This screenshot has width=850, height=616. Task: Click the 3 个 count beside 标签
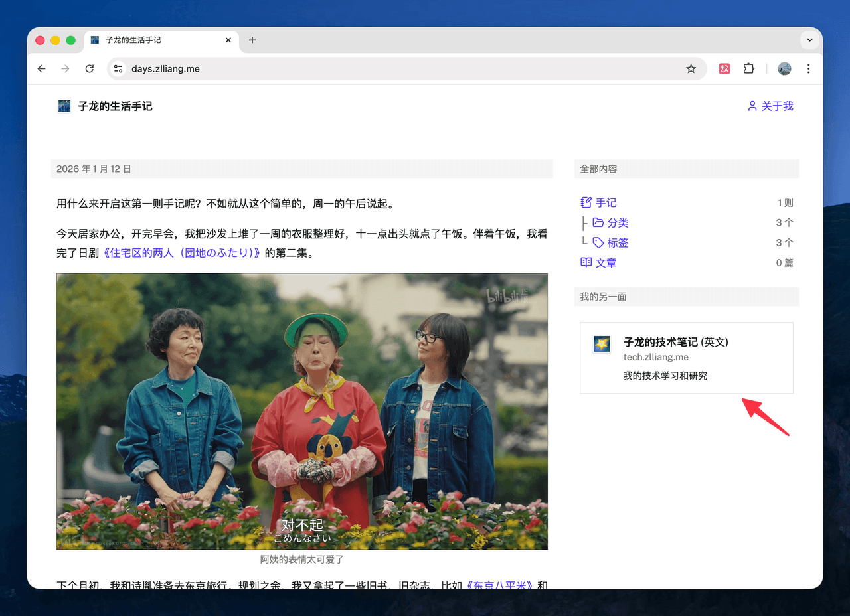pyautogui.click(x=785, y=243)
